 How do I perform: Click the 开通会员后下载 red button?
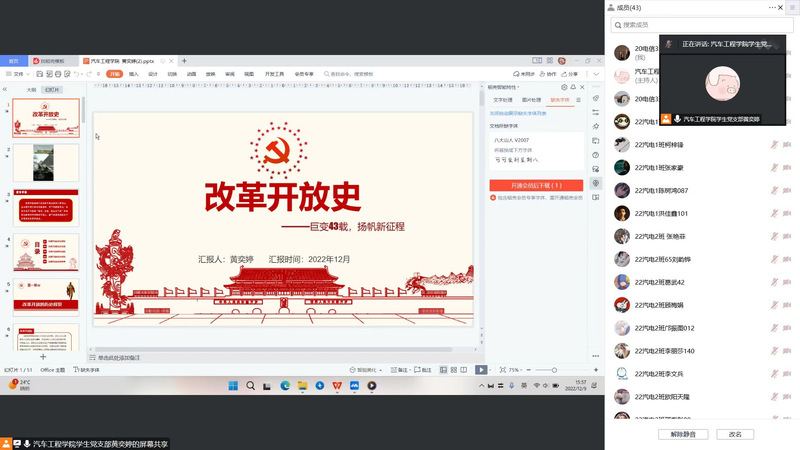tap(535, 185)
